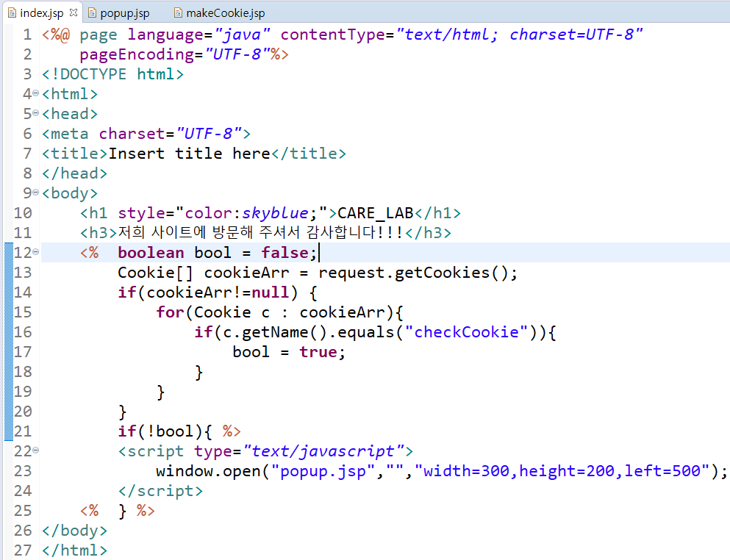The width and height of the screenshot is (730, 560).
Task: Click the "boolean" keyword on line 12
Action: (x=151, y=252)
